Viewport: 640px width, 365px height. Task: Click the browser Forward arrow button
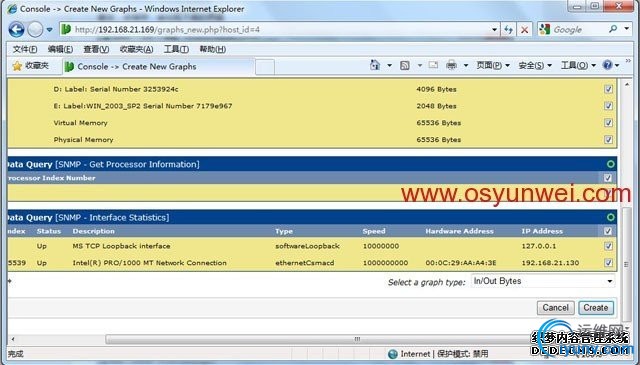point(35,29)
